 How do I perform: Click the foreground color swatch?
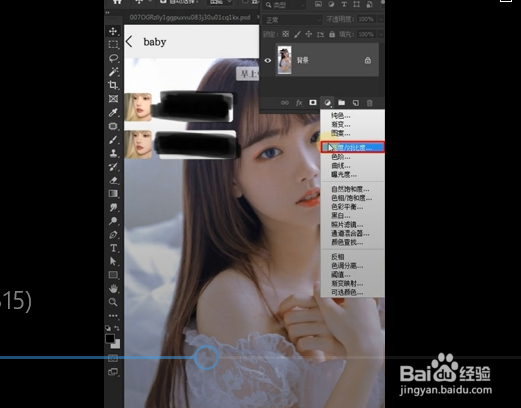110,338
